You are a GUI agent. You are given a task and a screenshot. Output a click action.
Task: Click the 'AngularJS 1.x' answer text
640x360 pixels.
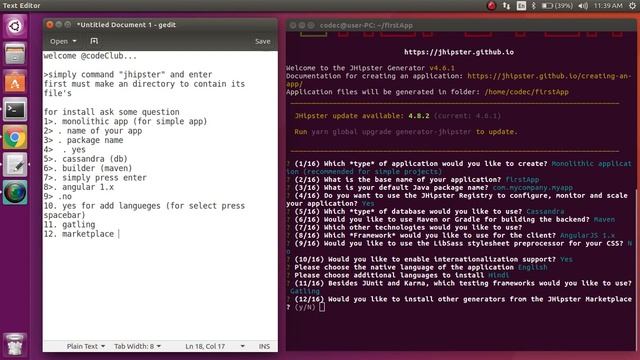coord(587,236)
